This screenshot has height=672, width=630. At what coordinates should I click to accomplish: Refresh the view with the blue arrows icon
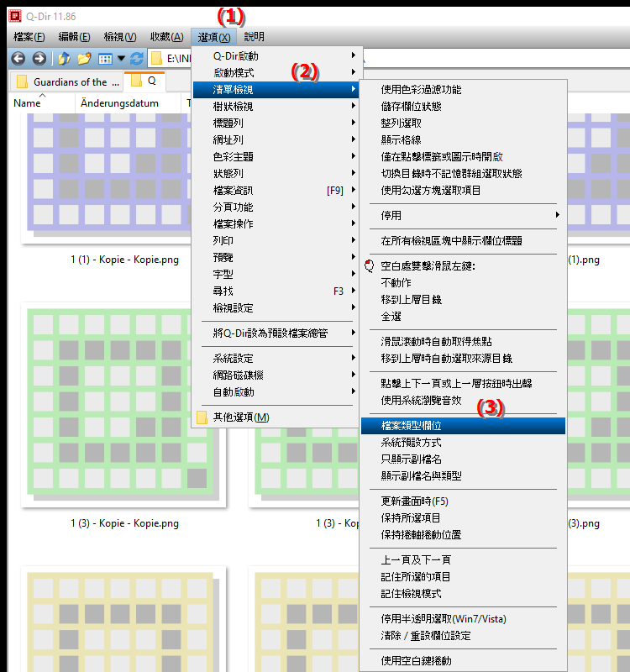pos(137,58)
